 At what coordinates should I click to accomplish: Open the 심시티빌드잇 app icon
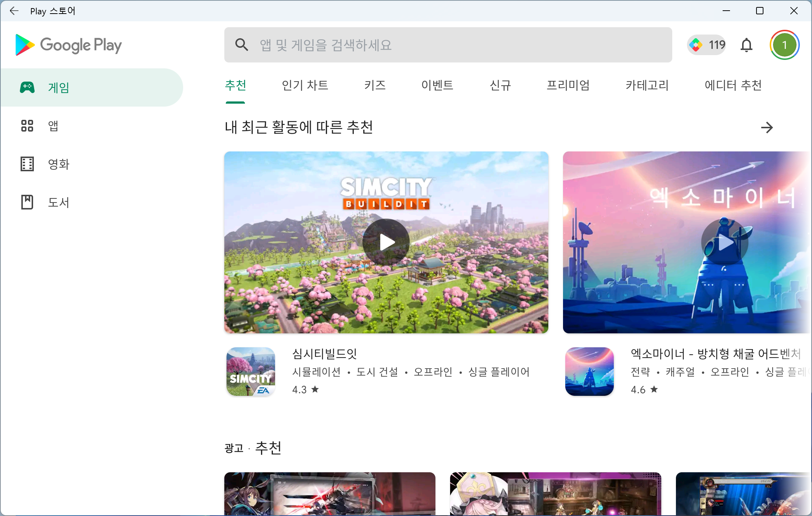[x=251, y=371]
